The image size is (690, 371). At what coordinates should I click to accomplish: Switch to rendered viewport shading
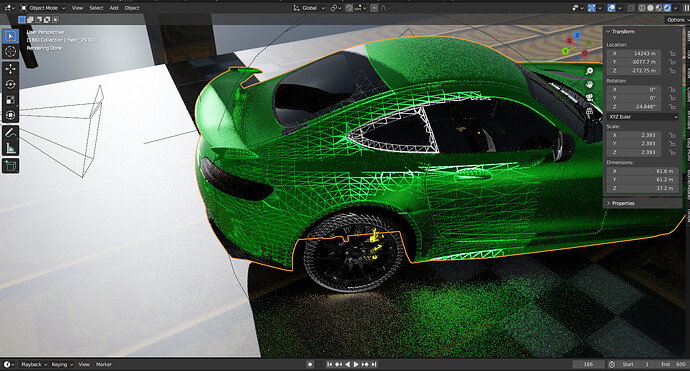click(x=667, y=8)
